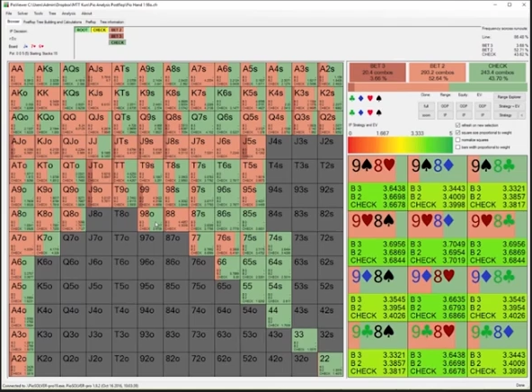The width and height of the screenshot is (532, 392).
Task: Click the Jack of spades board card
Action: point(25,46)
